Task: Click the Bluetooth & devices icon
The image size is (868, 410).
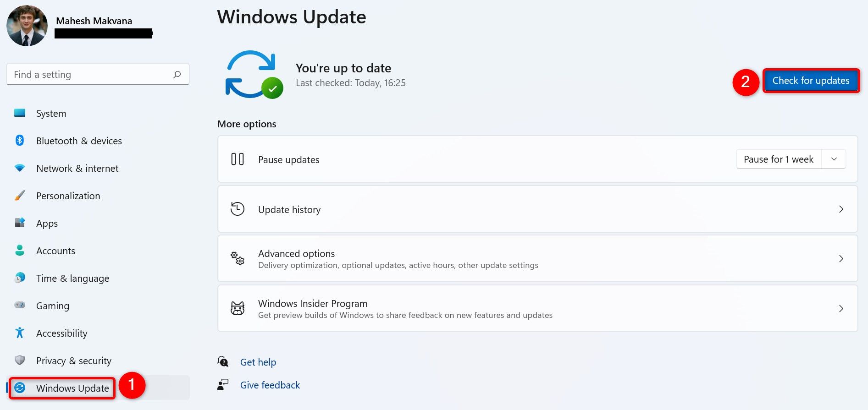Action: [x=20, y=140]
